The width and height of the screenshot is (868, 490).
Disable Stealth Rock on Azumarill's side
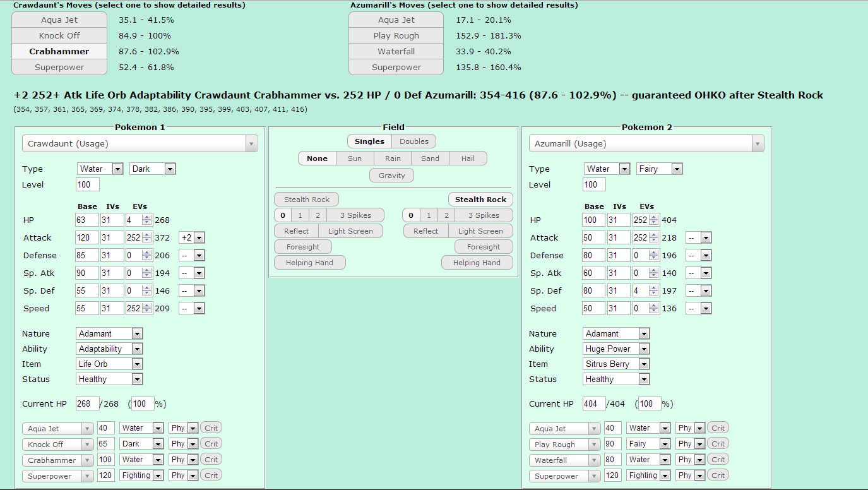pos(480,200)
